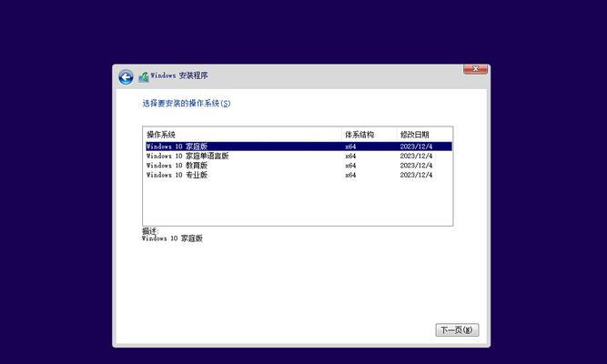
Task: Select Windows 10 家庭单语言版
Action: click(298, 156)
